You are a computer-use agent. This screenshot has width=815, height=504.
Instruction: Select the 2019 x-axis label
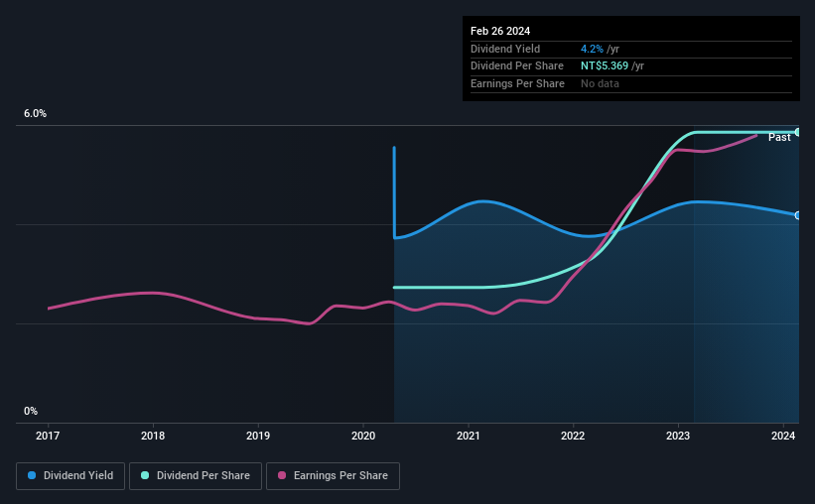tap(258, 436)
